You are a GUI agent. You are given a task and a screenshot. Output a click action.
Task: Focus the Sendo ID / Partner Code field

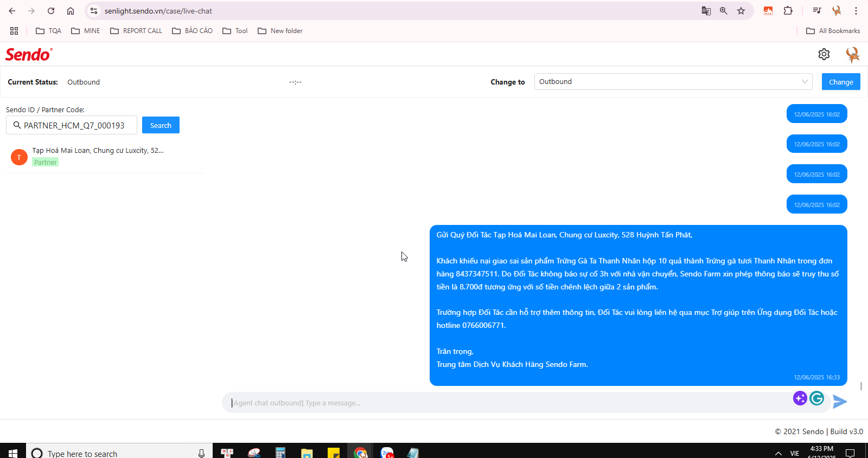[x=72, y=125]
